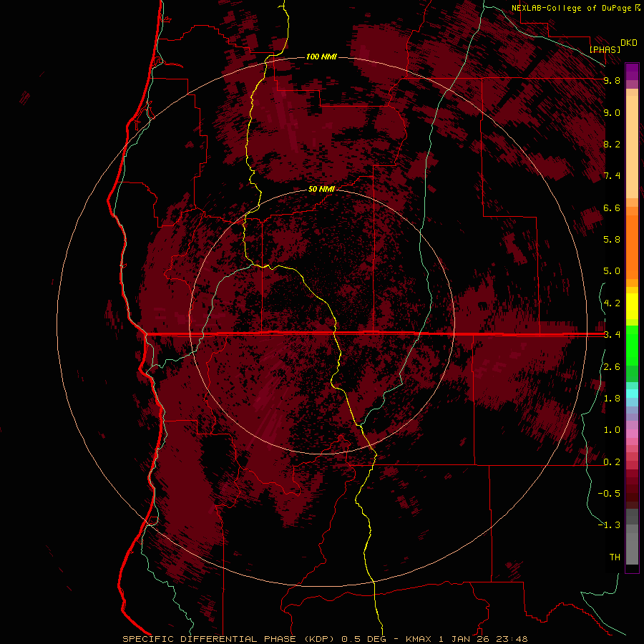644x644 pixels.
Task: Pick the cyan segment of the color bar
Action: tap(632, 394)
